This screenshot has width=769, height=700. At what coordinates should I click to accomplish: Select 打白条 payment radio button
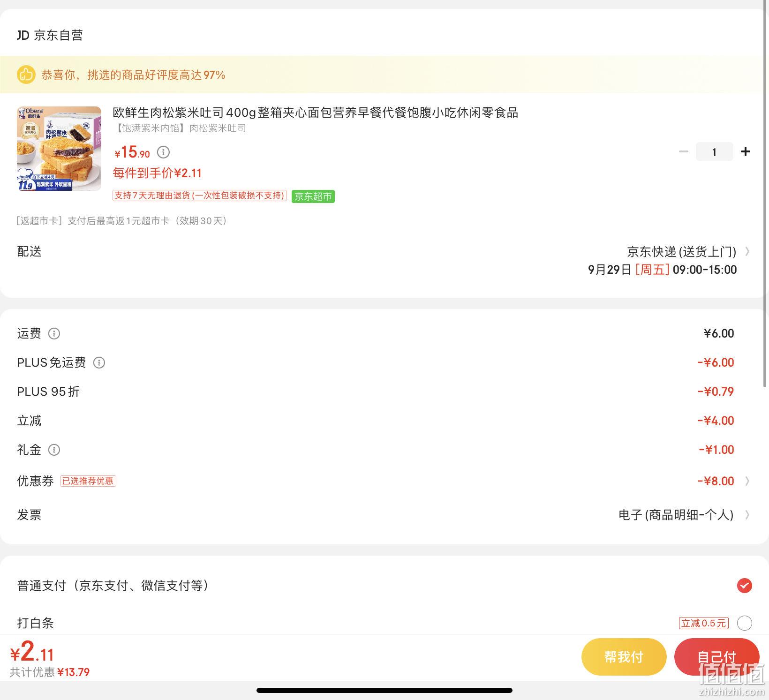click(744, 623)
